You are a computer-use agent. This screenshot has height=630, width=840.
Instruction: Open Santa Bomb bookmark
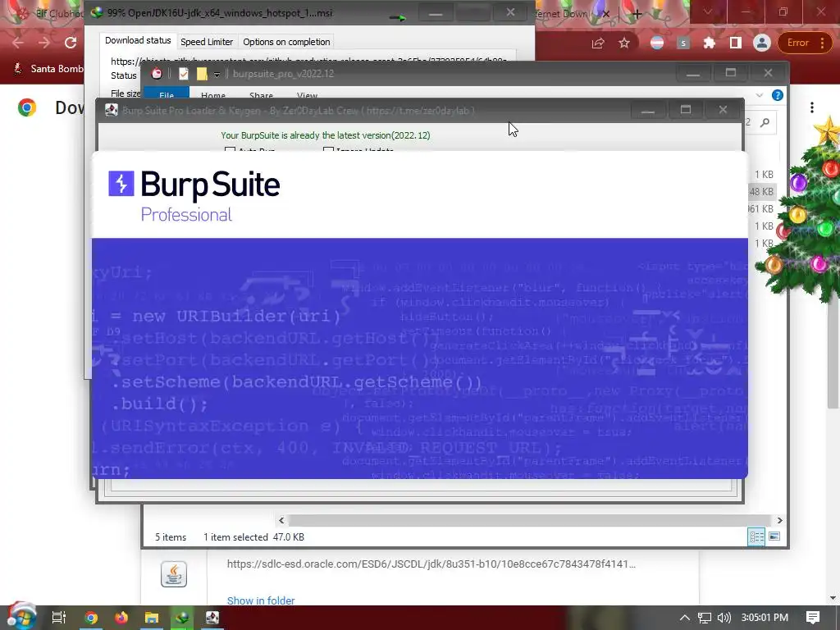click(x=48, y=69)
